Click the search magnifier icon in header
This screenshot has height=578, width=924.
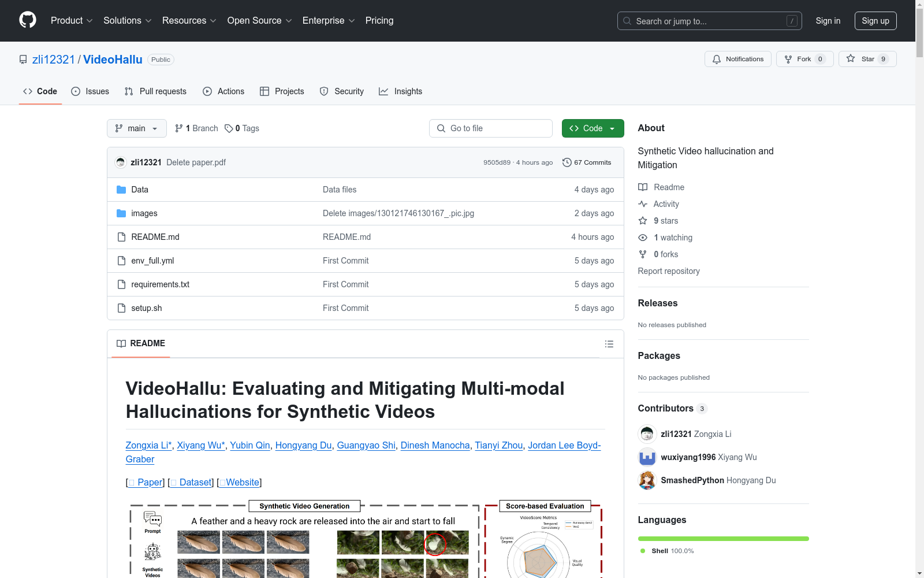pos(627,21)
